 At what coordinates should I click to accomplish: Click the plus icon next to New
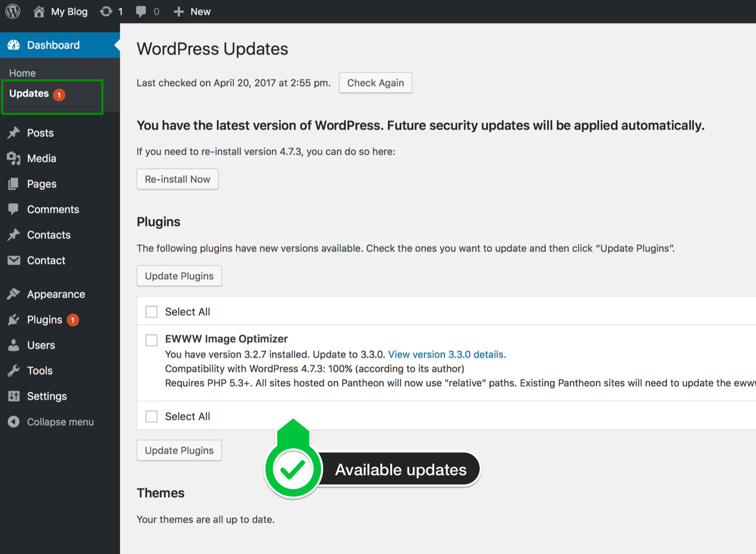click(179, 12)
